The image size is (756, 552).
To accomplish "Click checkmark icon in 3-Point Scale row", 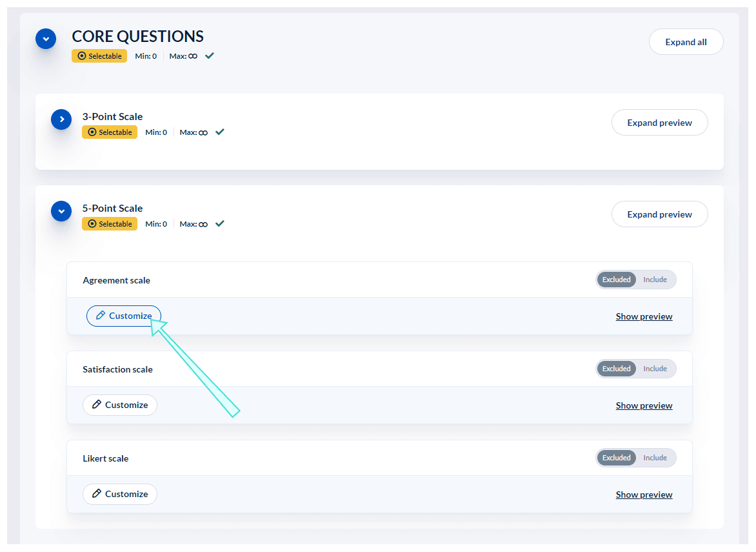I will (x=220, y=132).
